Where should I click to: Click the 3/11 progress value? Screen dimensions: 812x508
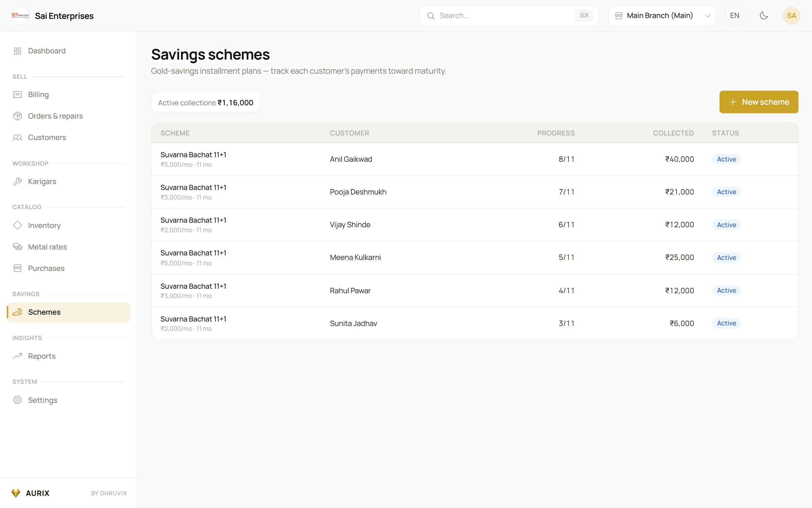[566, 323]
